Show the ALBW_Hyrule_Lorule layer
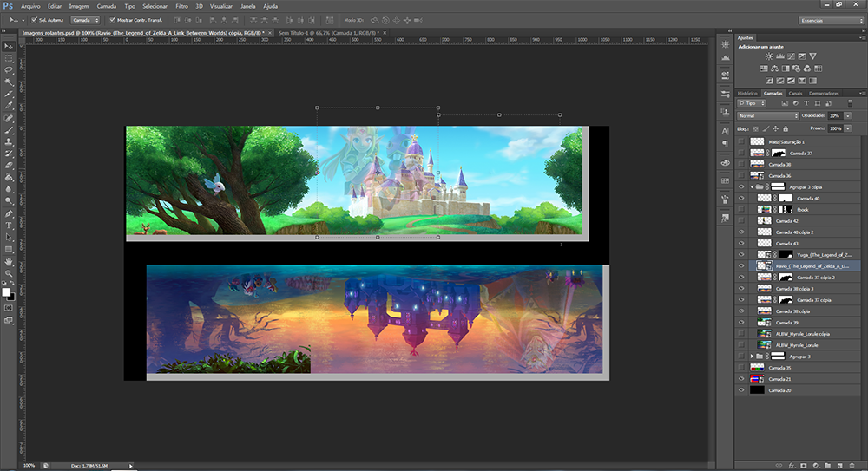The image size is (868, 471). coord(741,345)
